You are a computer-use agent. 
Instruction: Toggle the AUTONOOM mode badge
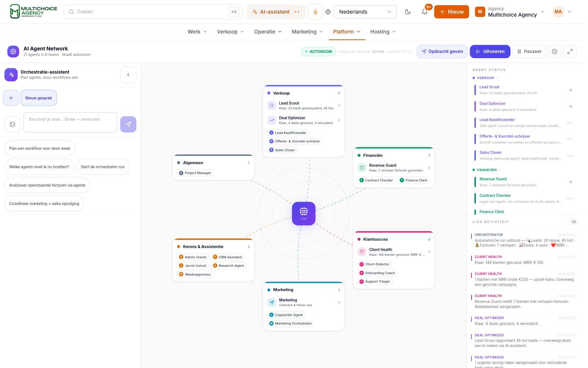pos(319,52)
